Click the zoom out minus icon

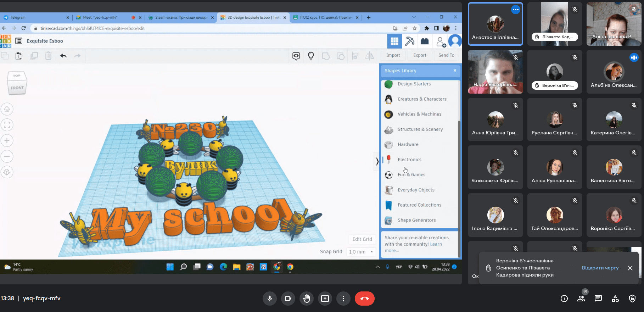point(7,156)
